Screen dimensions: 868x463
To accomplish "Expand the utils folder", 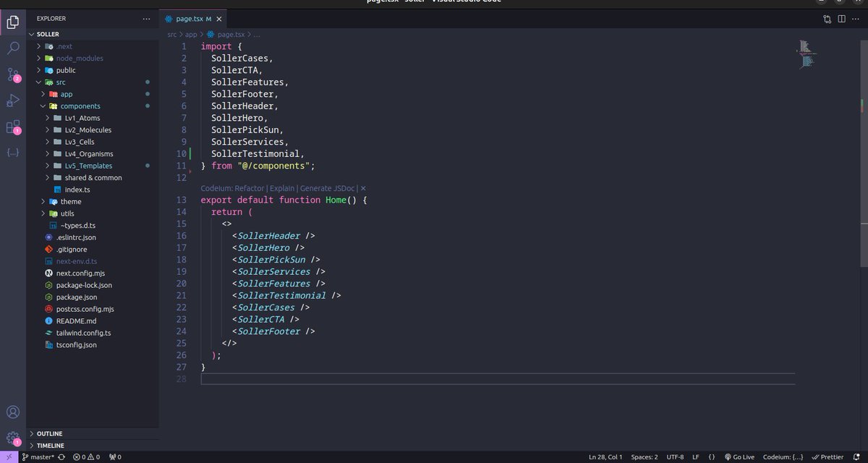I will point(93,213).
